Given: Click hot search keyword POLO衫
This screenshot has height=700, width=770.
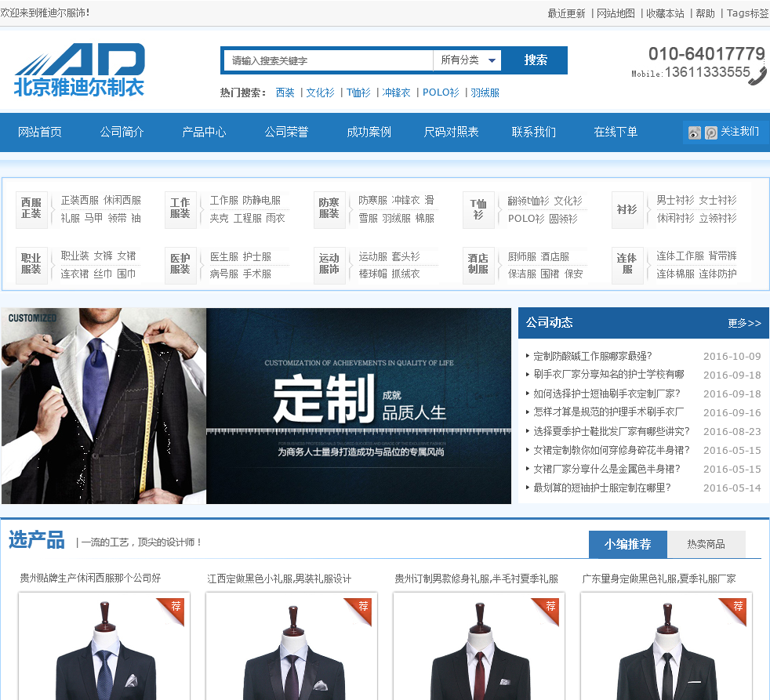Looking at the screenshot, I should pyautogui.click(x=441, y=92).
